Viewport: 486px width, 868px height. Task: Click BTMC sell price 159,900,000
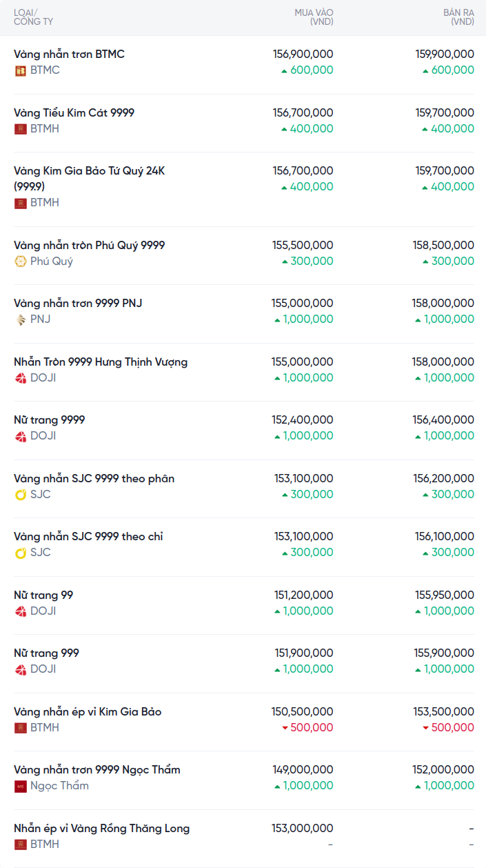[445, 54]
